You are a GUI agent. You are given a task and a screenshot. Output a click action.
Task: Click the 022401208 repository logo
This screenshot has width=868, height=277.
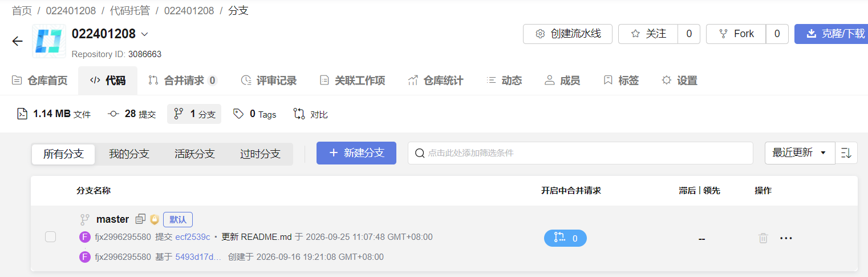(x=48, y=41)
